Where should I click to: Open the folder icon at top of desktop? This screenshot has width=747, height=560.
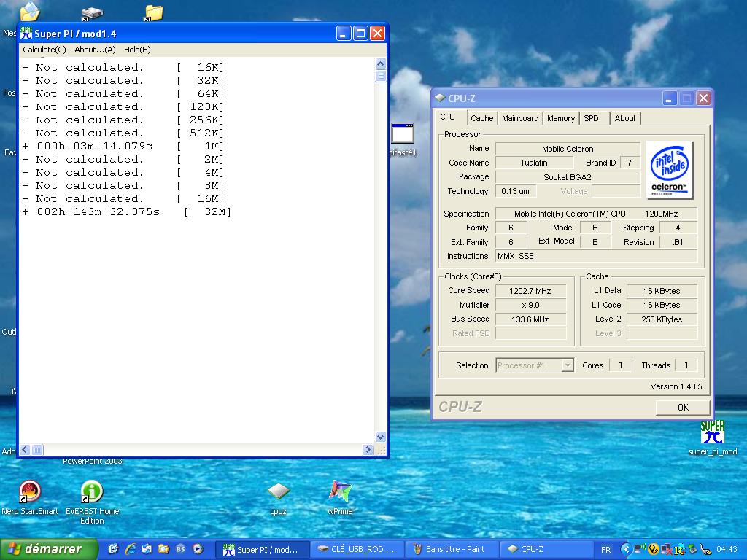tap(153, 13)
